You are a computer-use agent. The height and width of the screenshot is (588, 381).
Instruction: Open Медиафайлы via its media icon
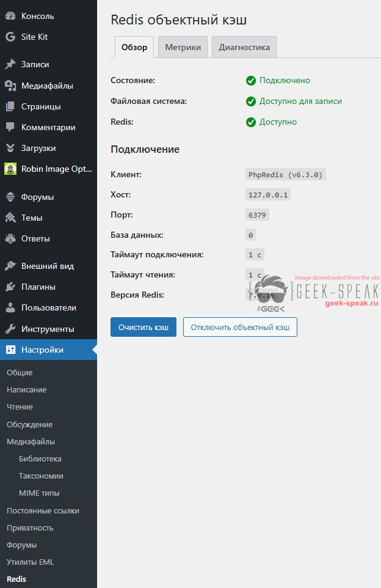click(10, 86)
